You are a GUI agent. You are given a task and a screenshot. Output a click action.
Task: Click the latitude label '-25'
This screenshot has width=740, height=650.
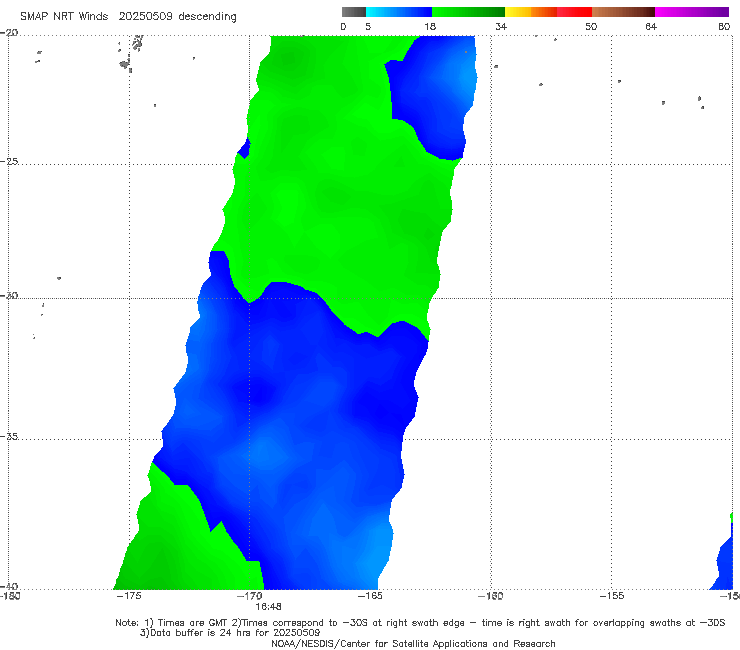tap(9, 161)
